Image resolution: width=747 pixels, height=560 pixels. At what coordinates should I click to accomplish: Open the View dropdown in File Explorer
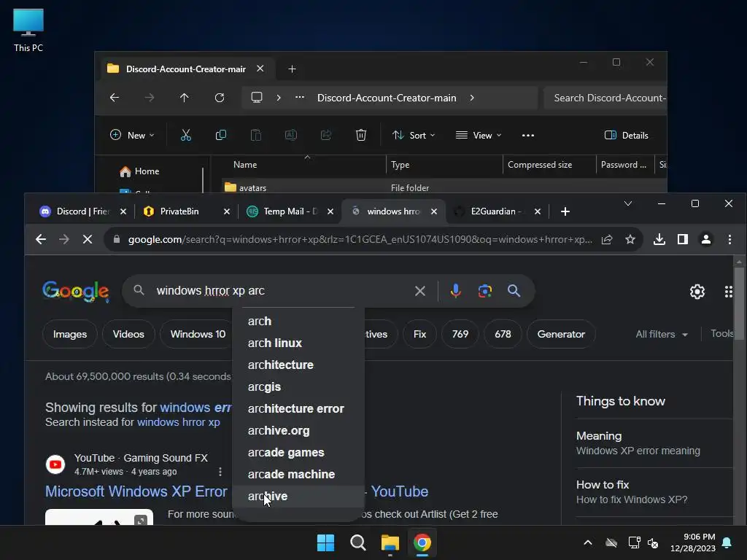pyautogui.click(x=479, y=135)
